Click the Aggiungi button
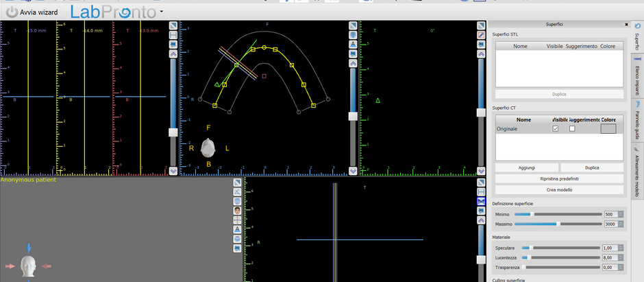Viewport: 644px width, 282px height. (527, 167)
